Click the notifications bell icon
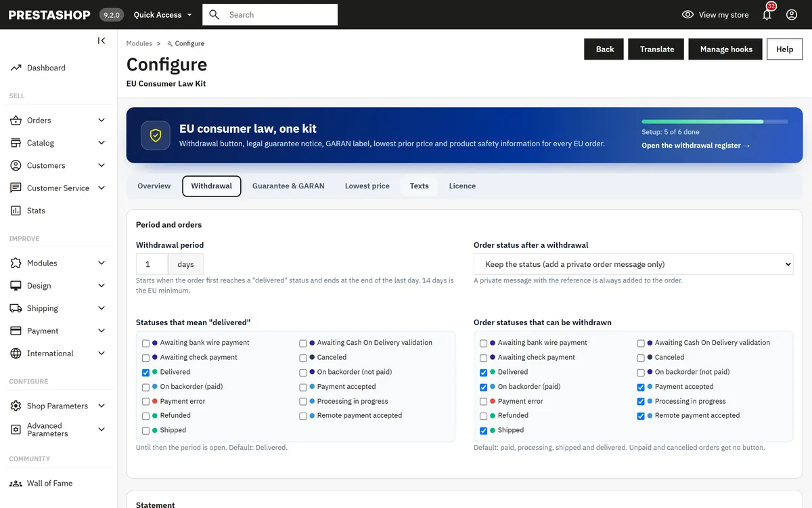The height and width of the screenshot is (508, 812). point(767,15)
